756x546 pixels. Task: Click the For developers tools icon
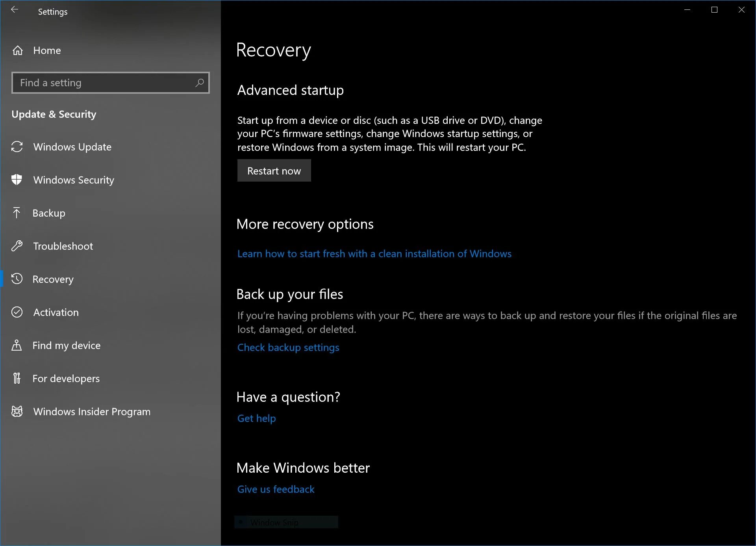[x=17, y=378]
